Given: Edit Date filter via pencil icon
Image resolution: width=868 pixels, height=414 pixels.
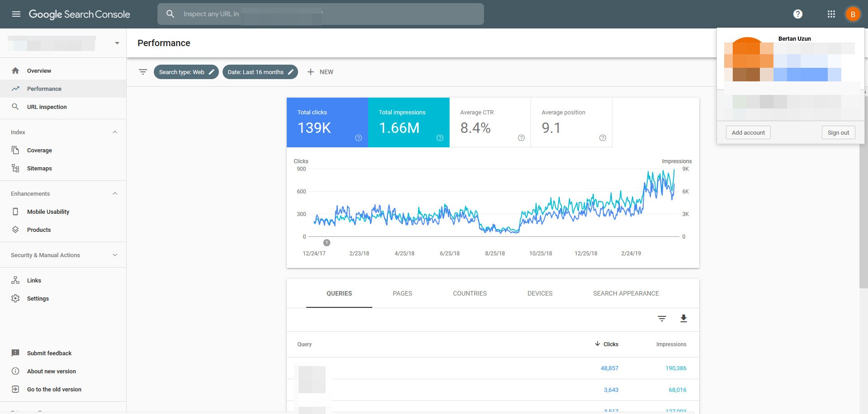Looking at the screenshot, I should pos(290,72).
